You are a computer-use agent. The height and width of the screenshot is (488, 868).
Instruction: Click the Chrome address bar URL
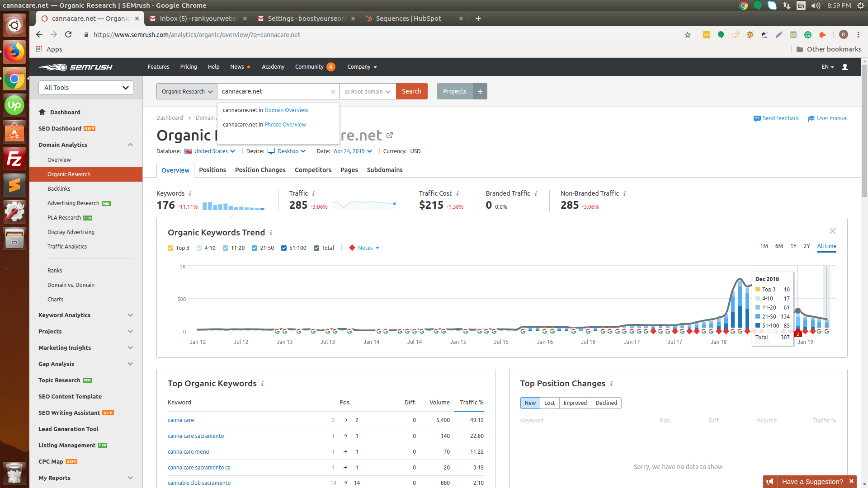(197, 35)
